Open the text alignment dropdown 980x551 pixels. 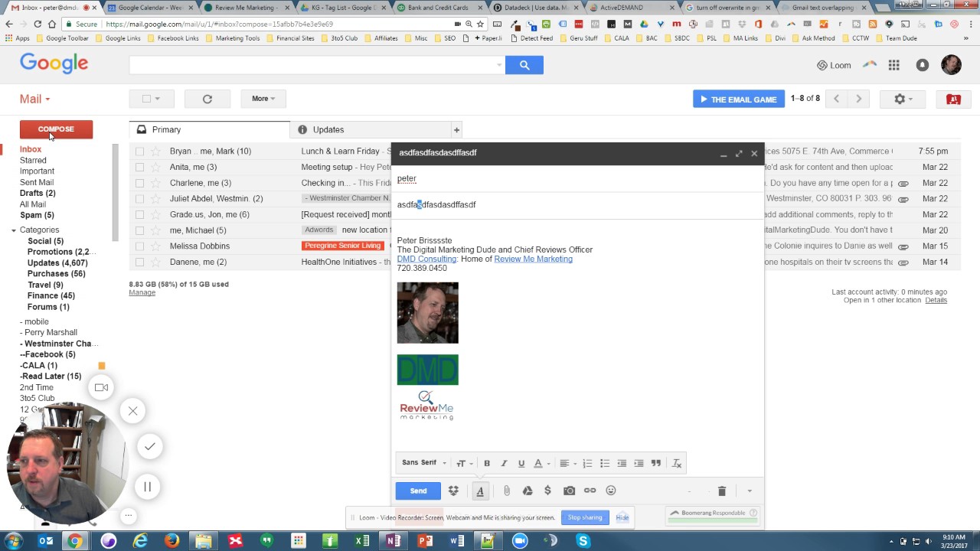click(x=567, y=463)
